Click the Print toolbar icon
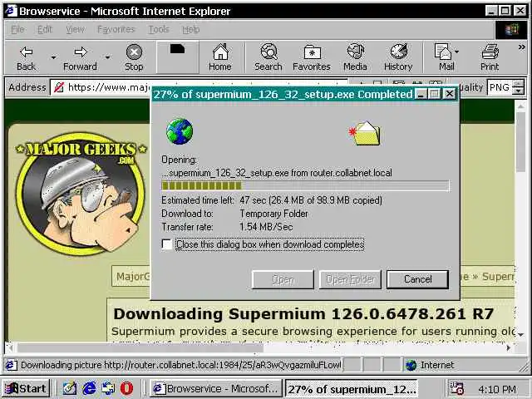 [490, 52]
